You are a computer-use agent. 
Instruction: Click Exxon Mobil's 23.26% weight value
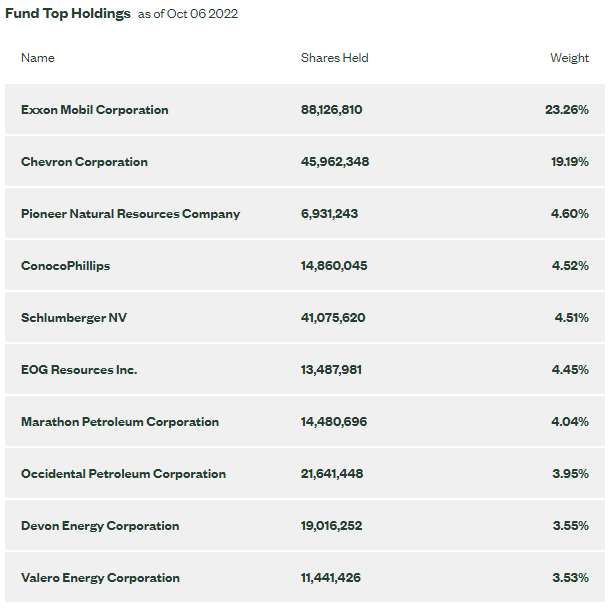tap(567, 110)
